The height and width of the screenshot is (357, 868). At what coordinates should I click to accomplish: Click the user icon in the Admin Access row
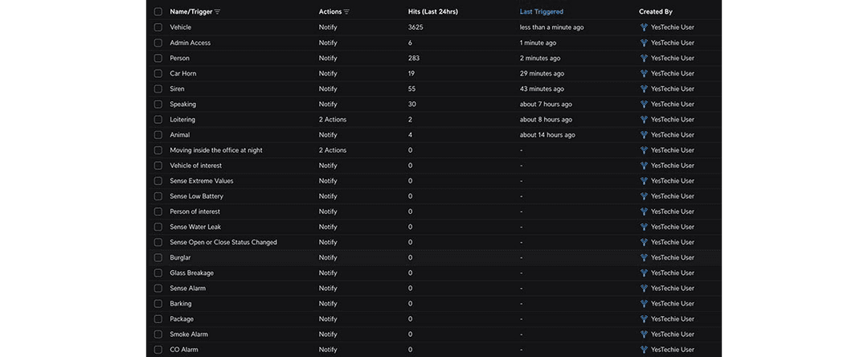coord(644,43)
